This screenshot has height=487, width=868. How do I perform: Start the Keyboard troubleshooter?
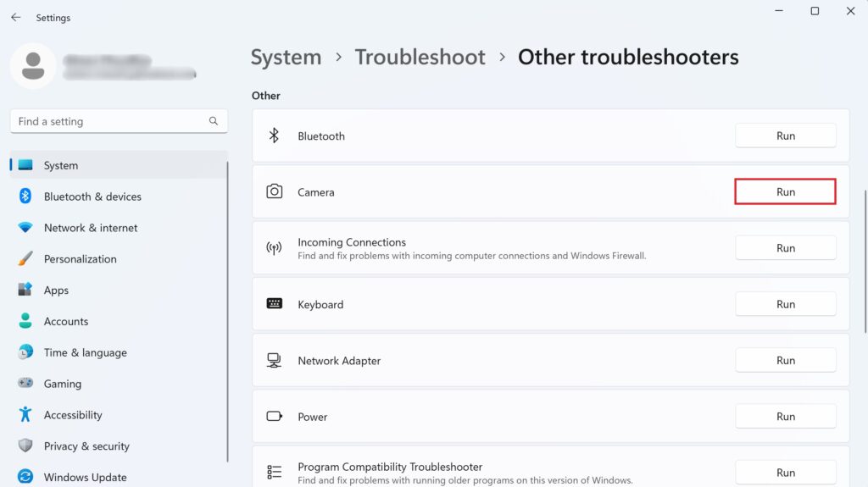785,304
